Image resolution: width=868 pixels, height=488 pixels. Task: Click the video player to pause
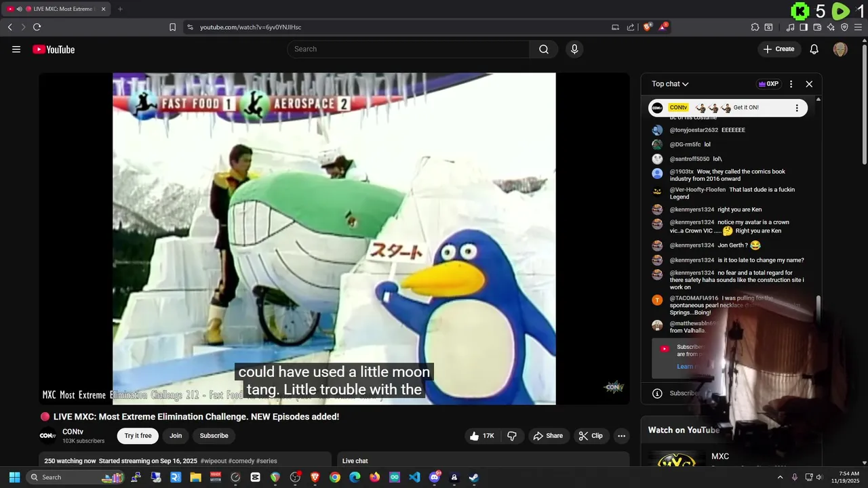(334, 239)
